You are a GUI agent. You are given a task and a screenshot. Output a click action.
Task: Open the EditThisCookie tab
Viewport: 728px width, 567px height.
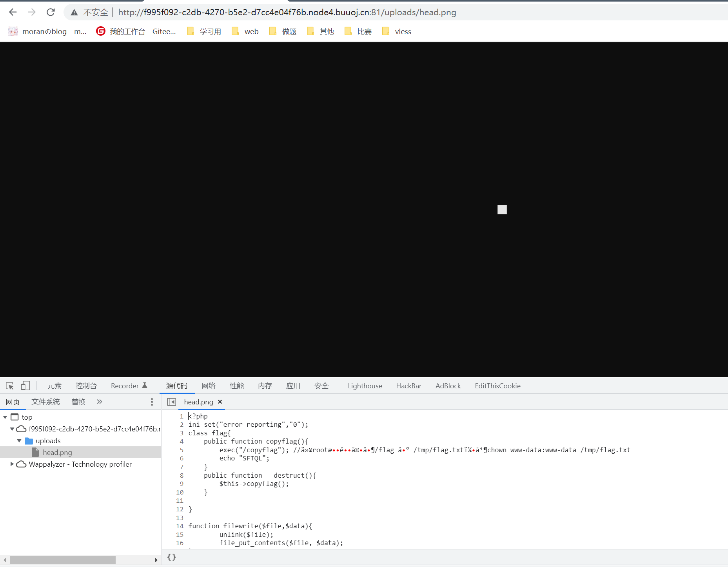click(x=498, y=386)
